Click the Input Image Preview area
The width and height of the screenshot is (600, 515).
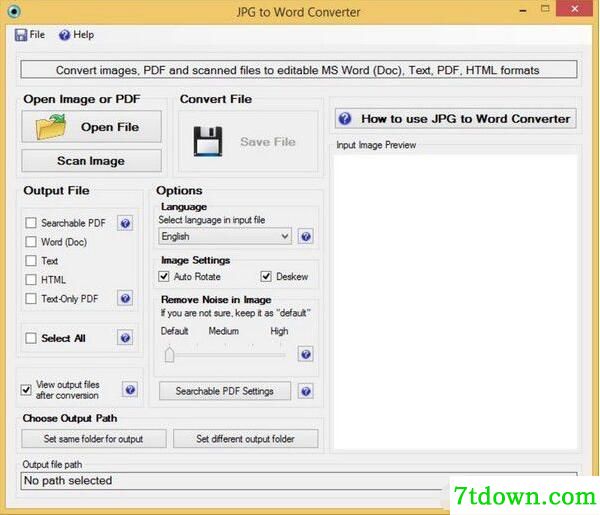pyautogui.click(x=455, y=302)
